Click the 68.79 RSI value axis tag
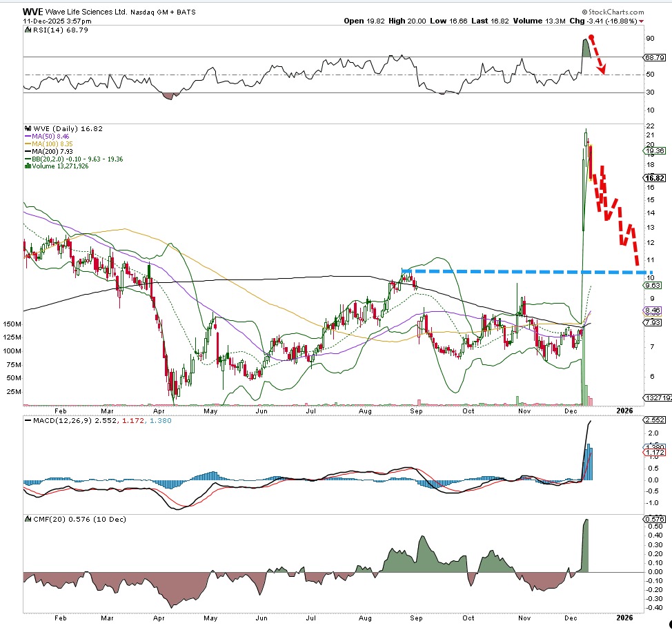Screen dimensions: 672x630 tap(653, 57)
